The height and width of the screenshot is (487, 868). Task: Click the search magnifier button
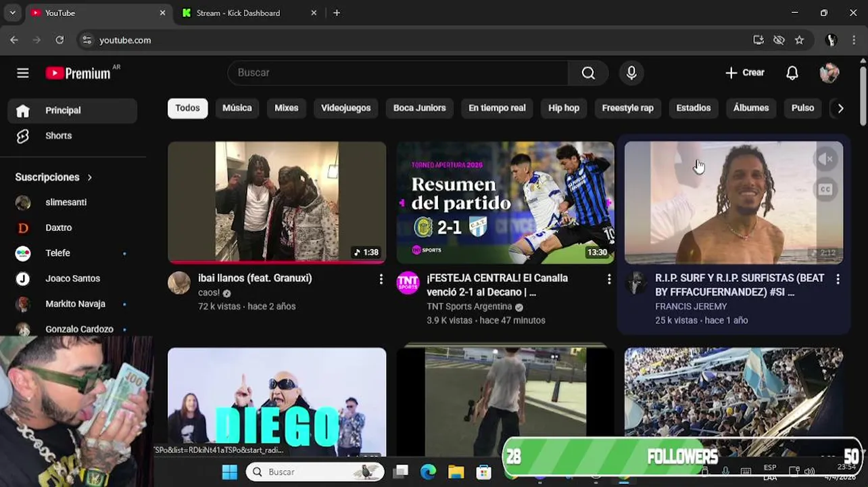click(588, 73)
